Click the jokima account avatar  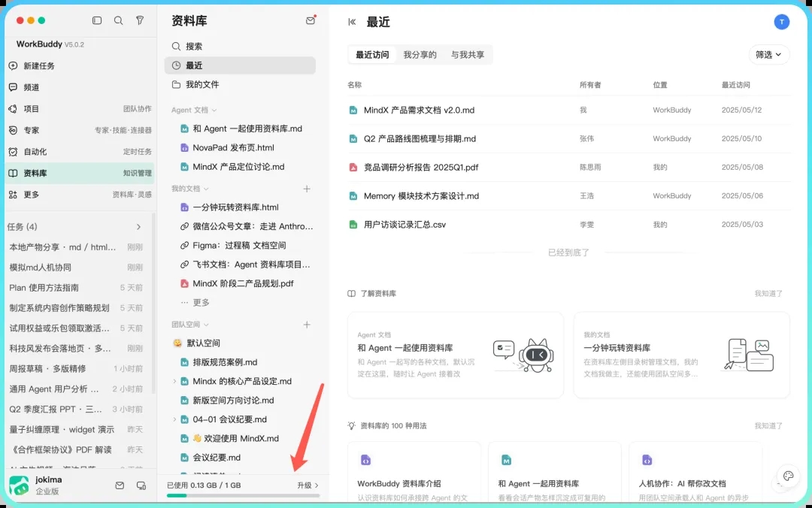[x=19, y=485]
